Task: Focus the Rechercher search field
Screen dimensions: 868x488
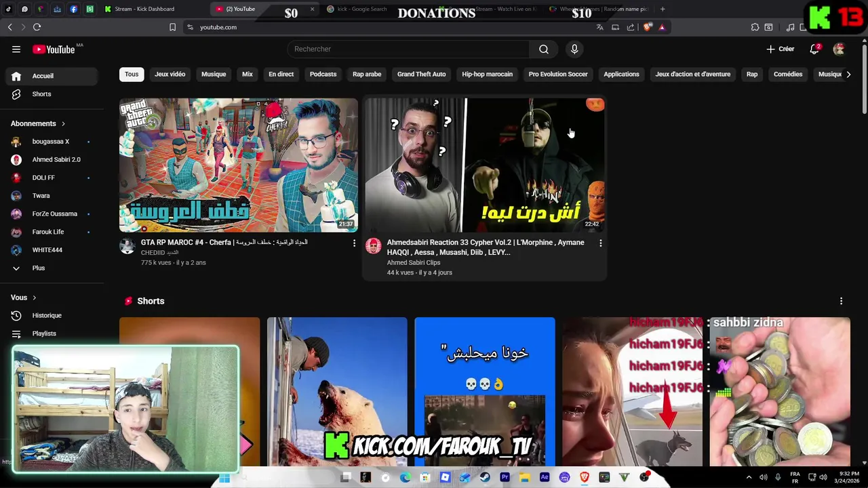Action: click(x=408, y=49)
